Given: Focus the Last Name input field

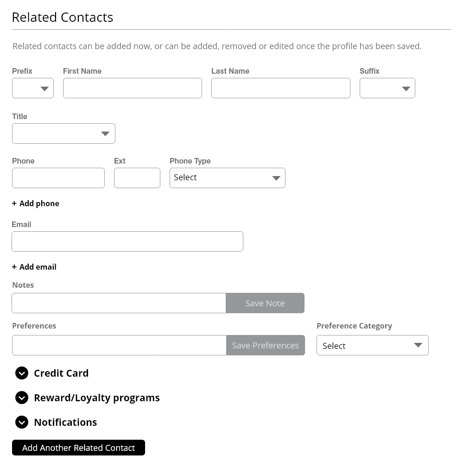Looking at the screenshot, I should [280, 88].
